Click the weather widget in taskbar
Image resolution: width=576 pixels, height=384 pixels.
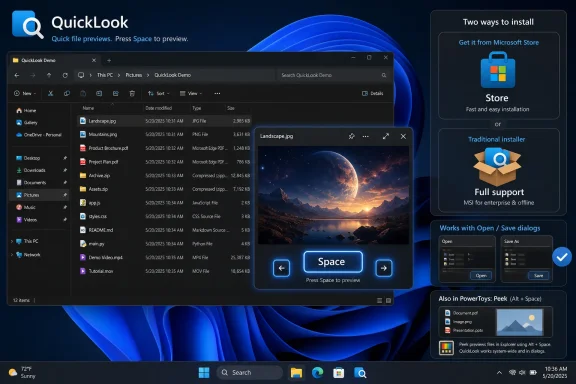tap(22, 373)
